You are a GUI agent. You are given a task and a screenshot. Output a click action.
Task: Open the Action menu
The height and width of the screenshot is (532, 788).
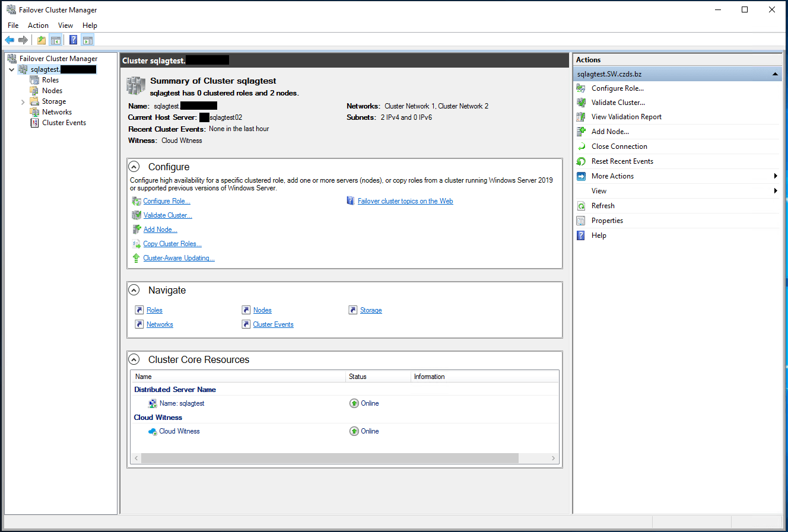tap(38, 26)
